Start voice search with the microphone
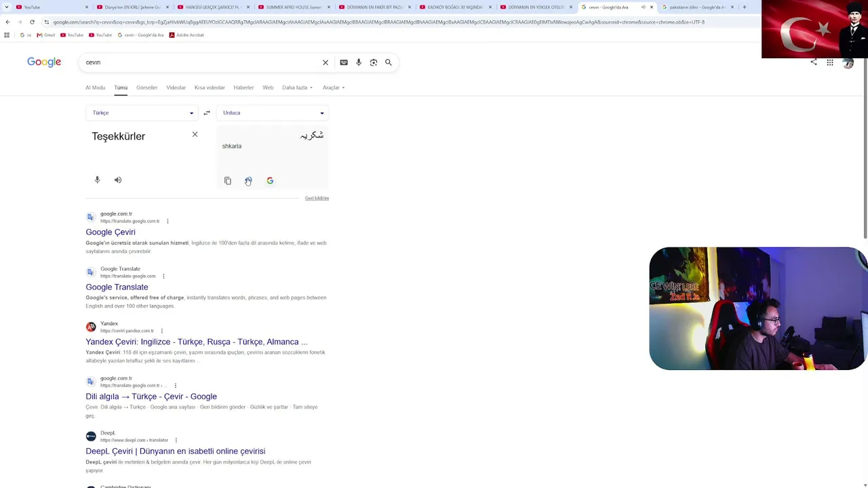The image size is (868, 488). pyautogui.click(x=359, y=62)
